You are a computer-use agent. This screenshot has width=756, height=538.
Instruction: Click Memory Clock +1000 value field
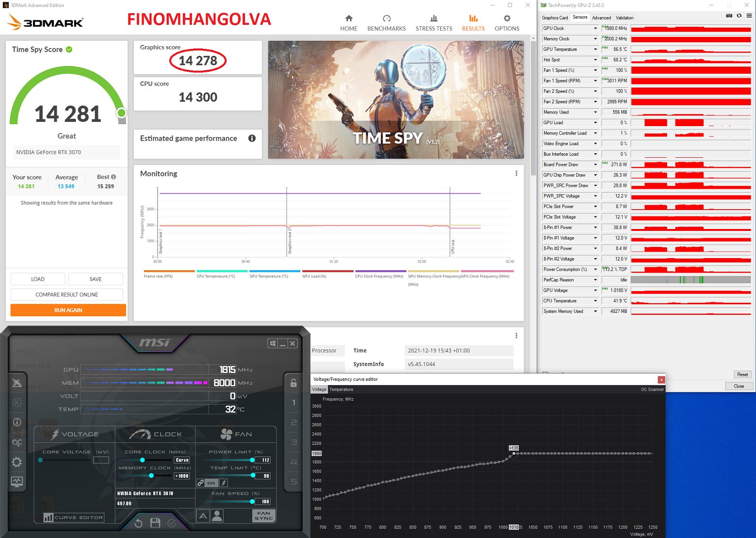[182, 476]
